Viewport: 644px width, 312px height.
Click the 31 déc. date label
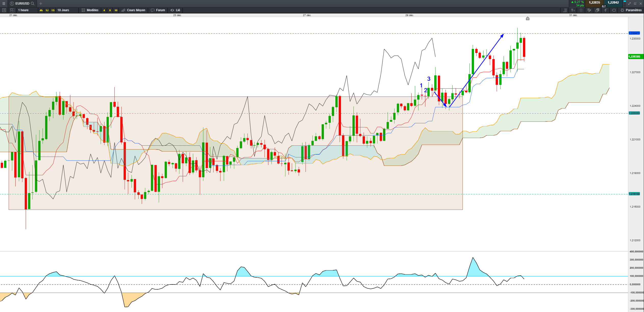coord(573,15)
